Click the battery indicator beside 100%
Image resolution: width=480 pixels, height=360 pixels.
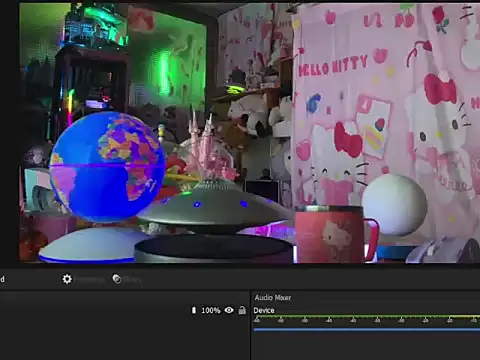(194, 310)
